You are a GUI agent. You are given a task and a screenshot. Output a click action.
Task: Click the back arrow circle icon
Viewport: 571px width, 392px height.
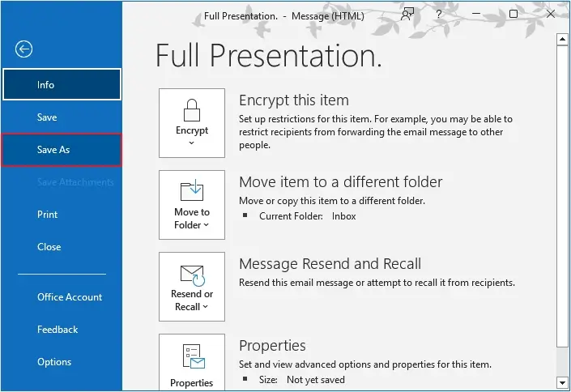[x=23, y=49]
